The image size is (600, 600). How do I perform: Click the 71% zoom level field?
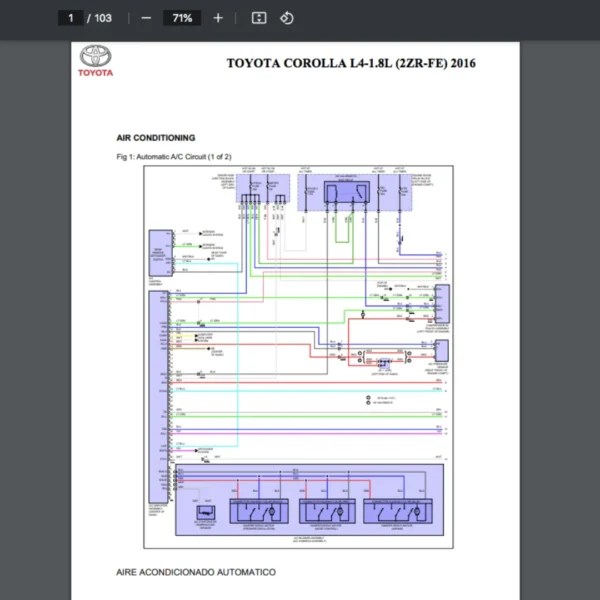[182, 18]
